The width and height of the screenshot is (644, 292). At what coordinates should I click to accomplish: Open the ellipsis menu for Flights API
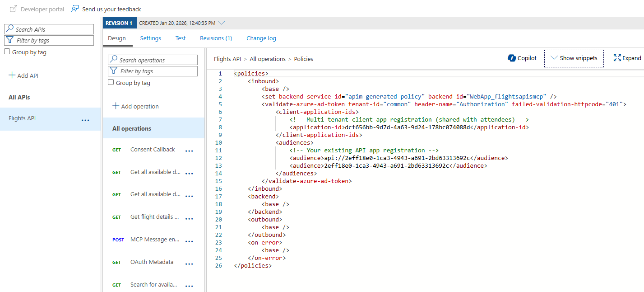(85, 120)
